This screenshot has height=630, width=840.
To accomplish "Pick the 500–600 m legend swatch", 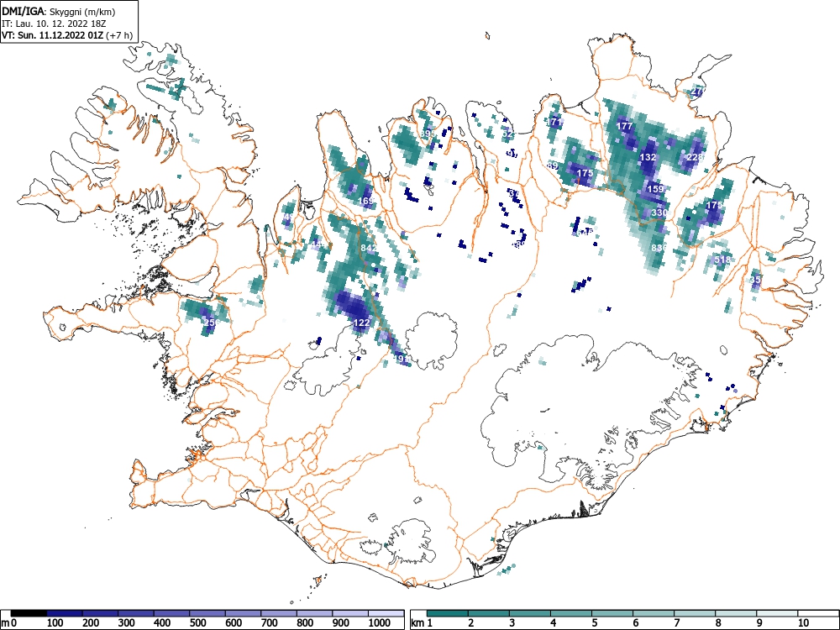I will click(x=207, y=613).
